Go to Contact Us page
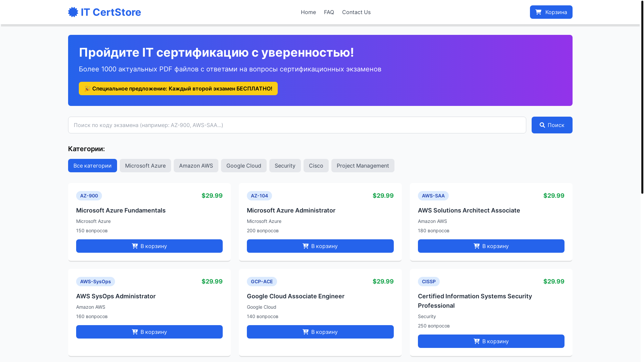The width and height of the screenshot is (644, 362). [x=356, y=12]
